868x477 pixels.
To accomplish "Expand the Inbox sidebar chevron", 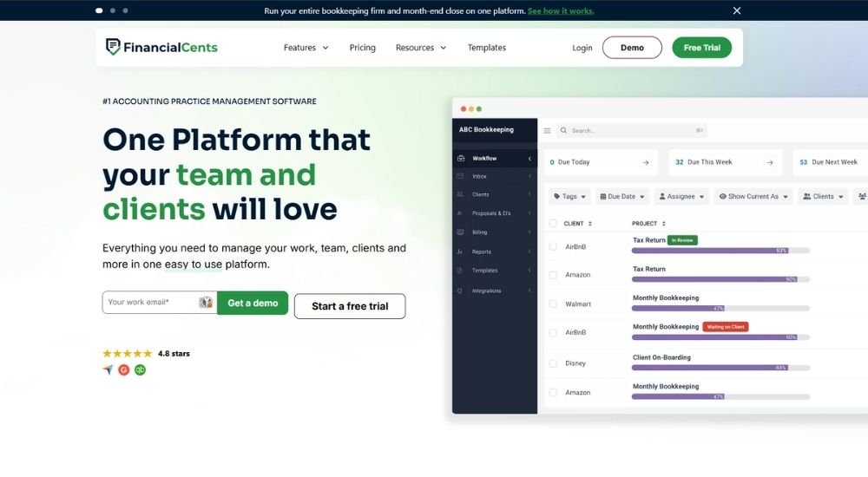I will click(529, 177).
